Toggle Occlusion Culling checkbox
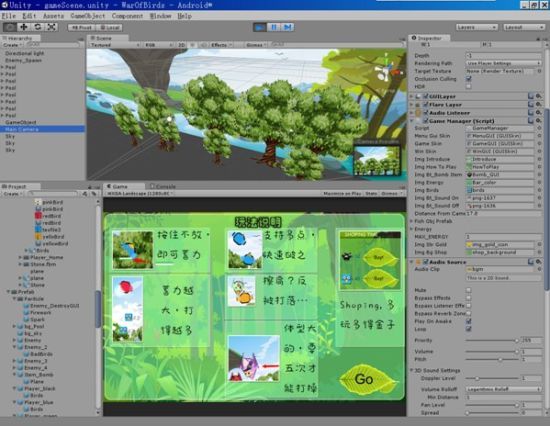Screen dimensions: 550x426 [x=469, y=79]
